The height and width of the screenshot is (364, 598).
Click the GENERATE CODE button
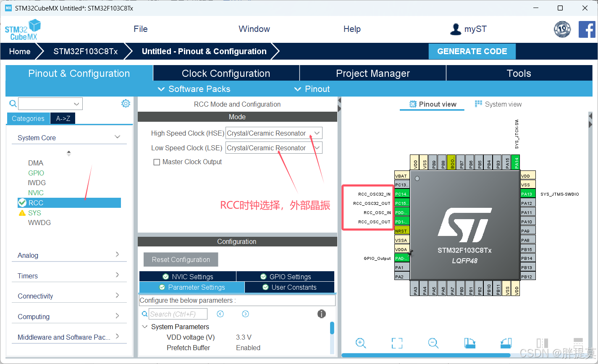pos(472,51)
